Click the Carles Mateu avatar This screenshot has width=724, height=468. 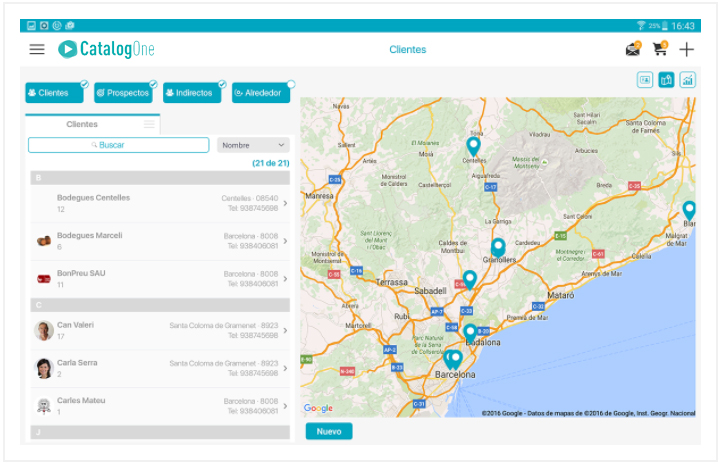[44, 406]
